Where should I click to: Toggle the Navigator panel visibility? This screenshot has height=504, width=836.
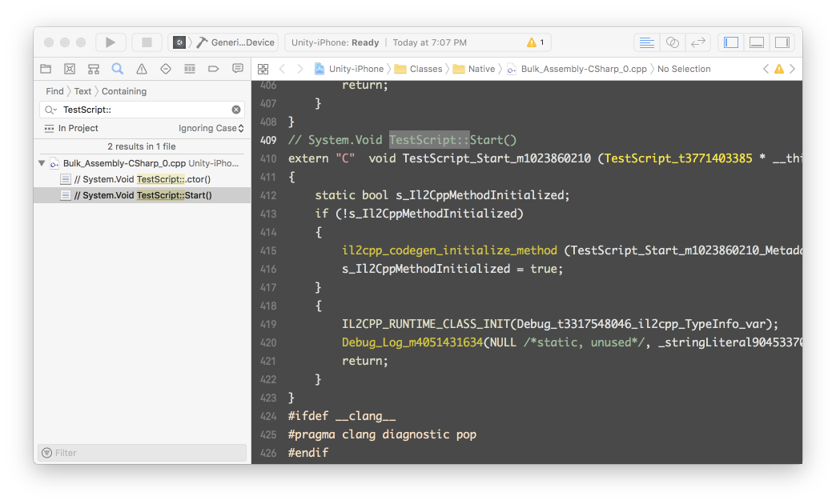(x=731, y=42)
